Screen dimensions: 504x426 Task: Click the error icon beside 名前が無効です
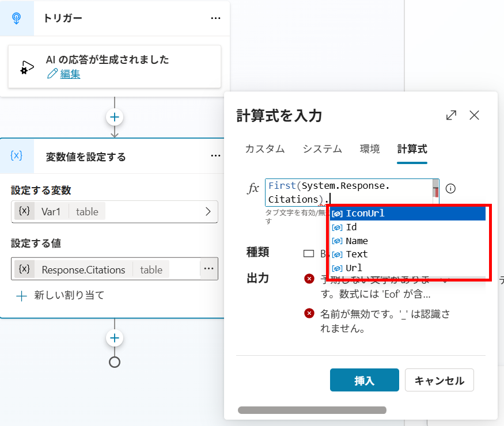[309, 313]
